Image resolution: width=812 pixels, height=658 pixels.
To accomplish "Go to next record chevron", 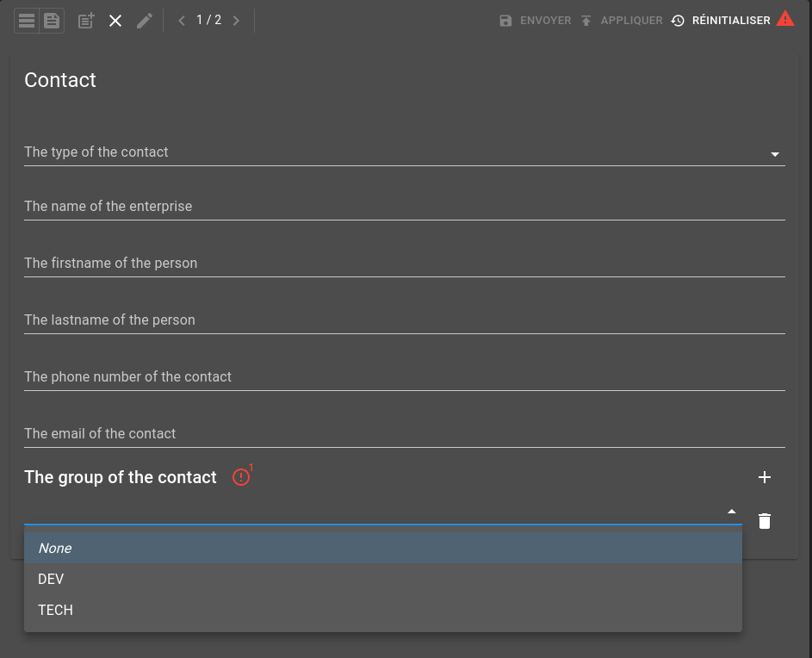I will pos(236,21).
